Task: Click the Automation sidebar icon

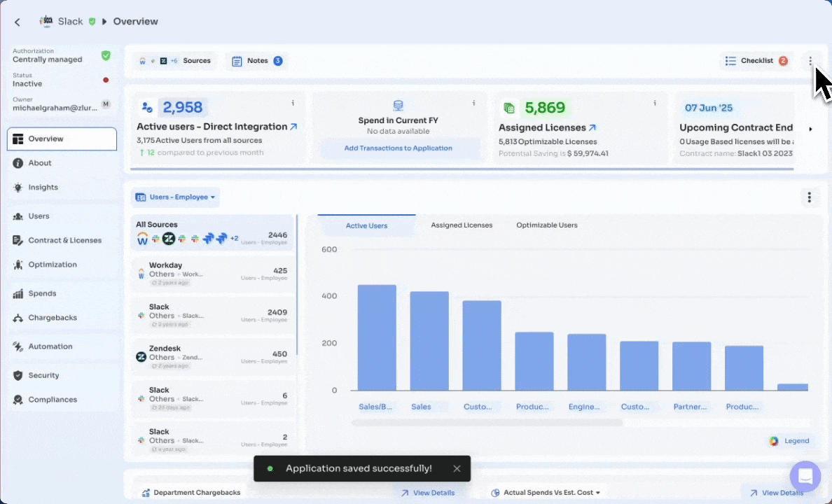Action: click(18, 346)
